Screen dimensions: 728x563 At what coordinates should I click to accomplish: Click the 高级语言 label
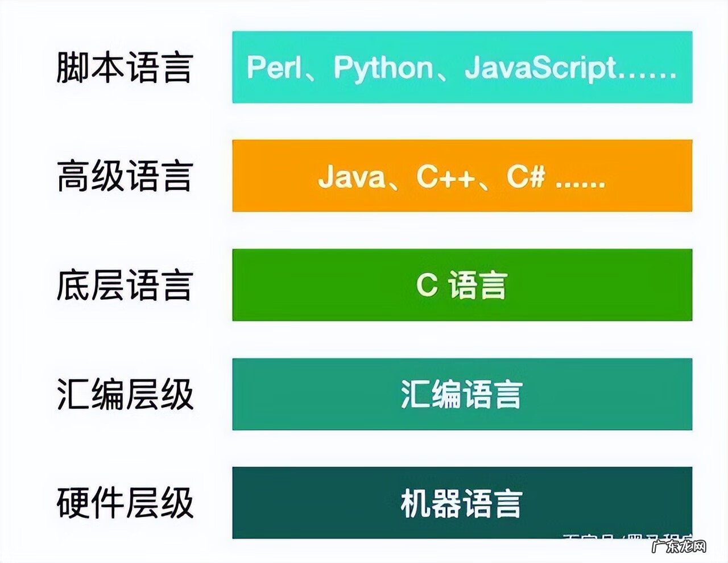[x=125, y=176]
